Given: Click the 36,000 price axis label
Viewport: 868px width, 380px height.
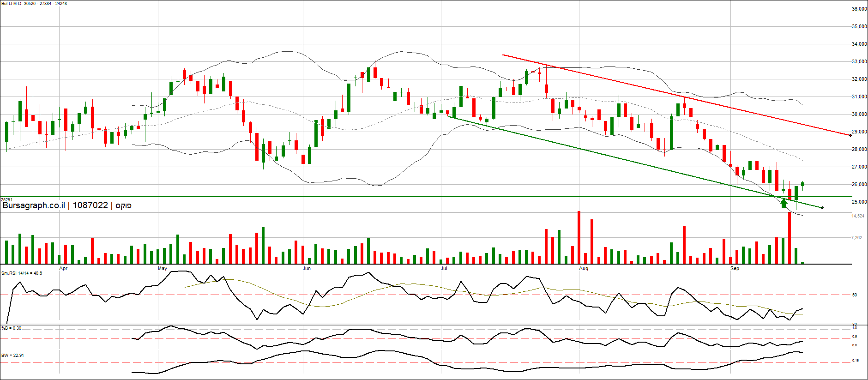Looking at the screenshot, I should point(859,9).
